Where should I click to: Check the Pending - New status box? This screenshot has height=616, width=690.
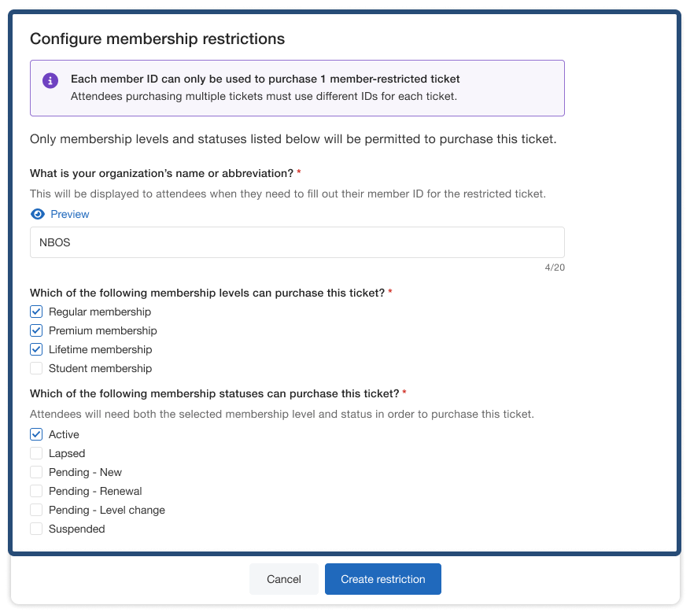point(36,472)
